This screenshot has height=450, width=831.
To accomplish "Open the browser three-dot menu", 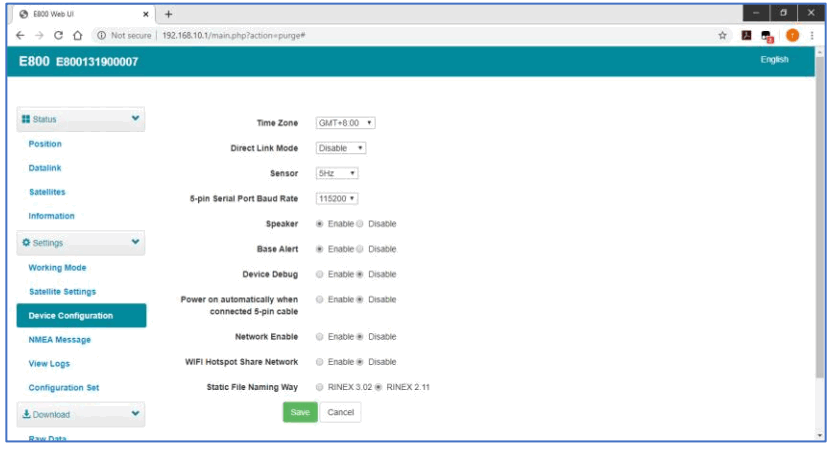I will click(812, 36).
